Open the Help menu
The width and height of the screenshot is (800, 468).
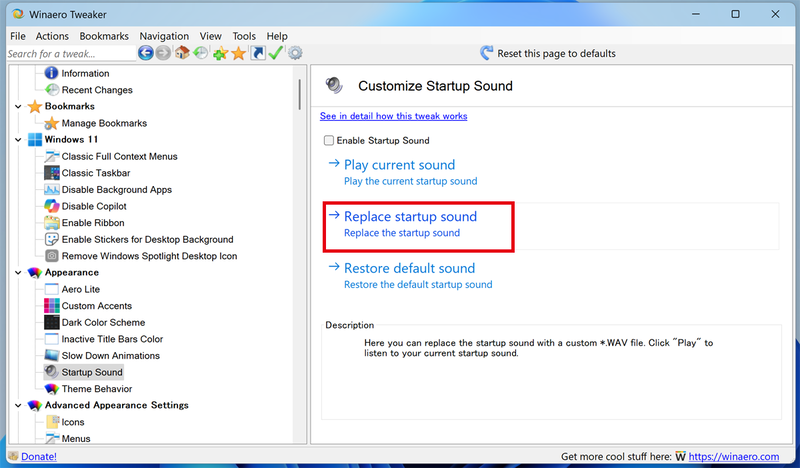(x=277, y=36)
